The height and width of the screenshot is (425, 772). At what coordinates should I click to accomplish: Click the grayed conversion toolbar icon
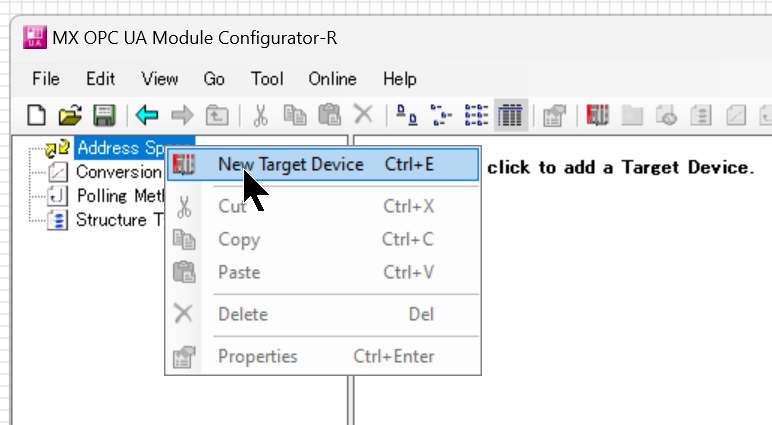(x=736, y=116)
